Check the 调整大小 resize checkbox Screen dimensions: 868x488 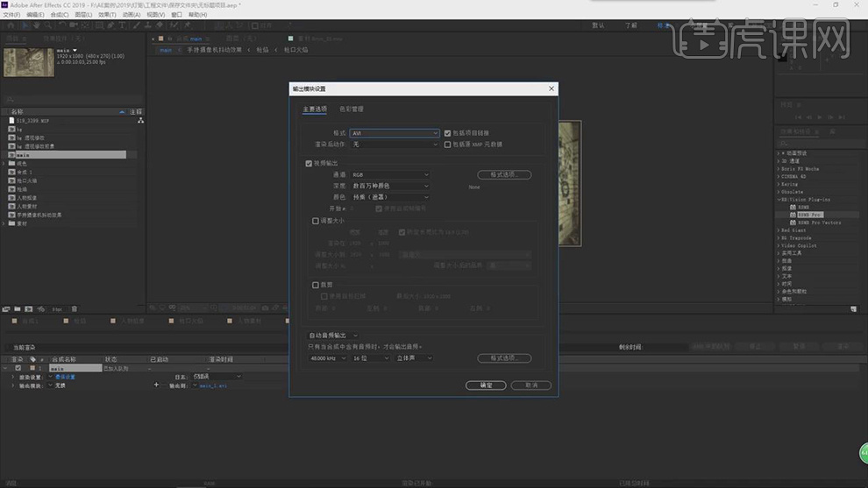316,221
